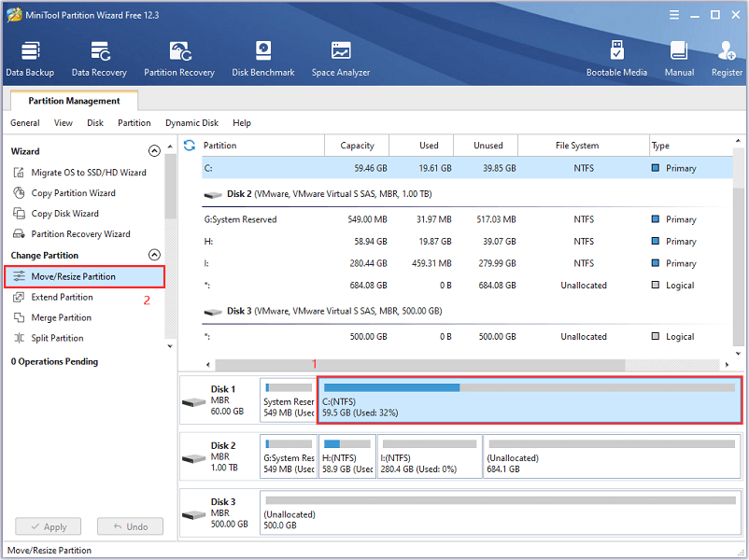Open Space Analyzer
The width and height of the screenshot is (749, 560).
coord(341,59)
